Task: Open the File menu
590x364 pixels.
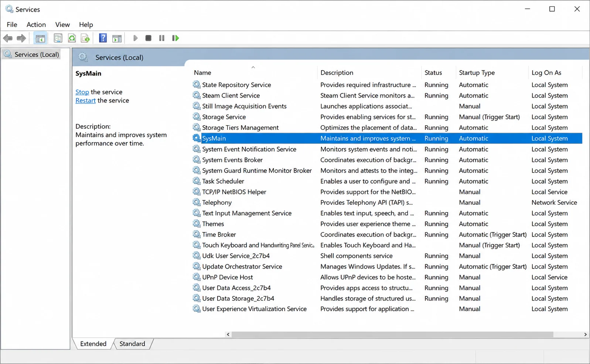Action: click(x=12, y=24)
